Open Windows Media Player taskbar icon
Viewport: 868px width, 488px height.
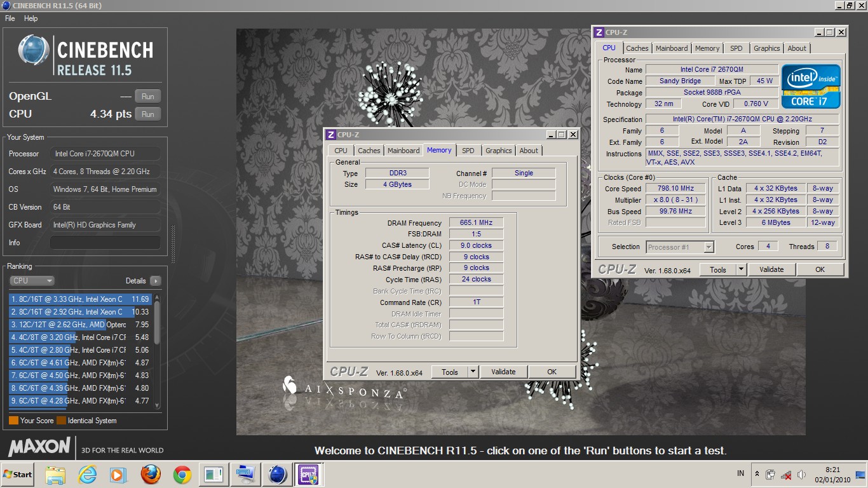pos(118,475)
